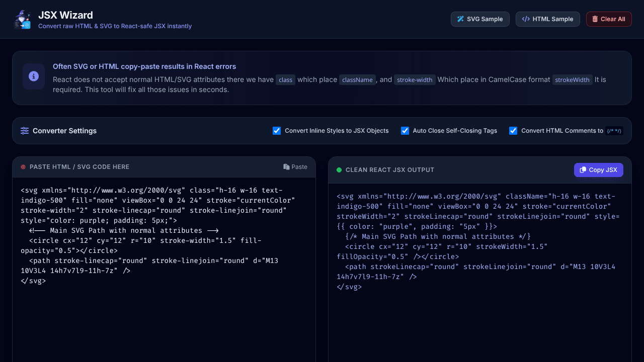The height and width of the screenshot is (362, 644).
Task: Click the clipboard icon next to Paste
Action: (x=286, y=167)
